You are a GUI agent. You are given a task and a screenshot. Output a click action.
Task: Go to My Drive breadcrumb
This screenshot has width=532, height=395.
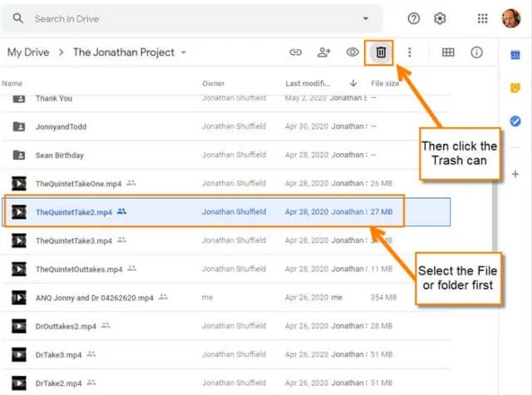tap(28, 52)
